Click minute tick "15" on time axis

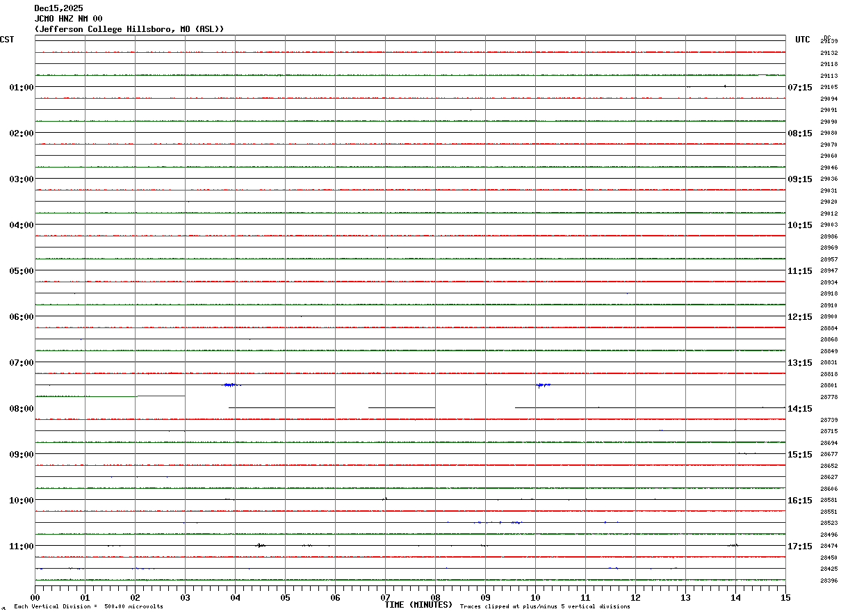(x=785, y=597)
